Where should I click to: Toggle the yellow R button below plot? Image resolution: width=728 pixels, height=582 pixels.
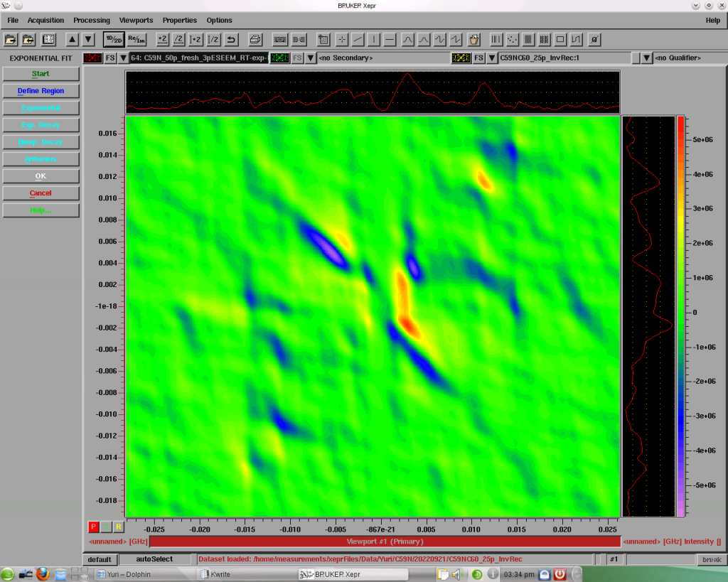pyautogui.click(x=118, y=527)
